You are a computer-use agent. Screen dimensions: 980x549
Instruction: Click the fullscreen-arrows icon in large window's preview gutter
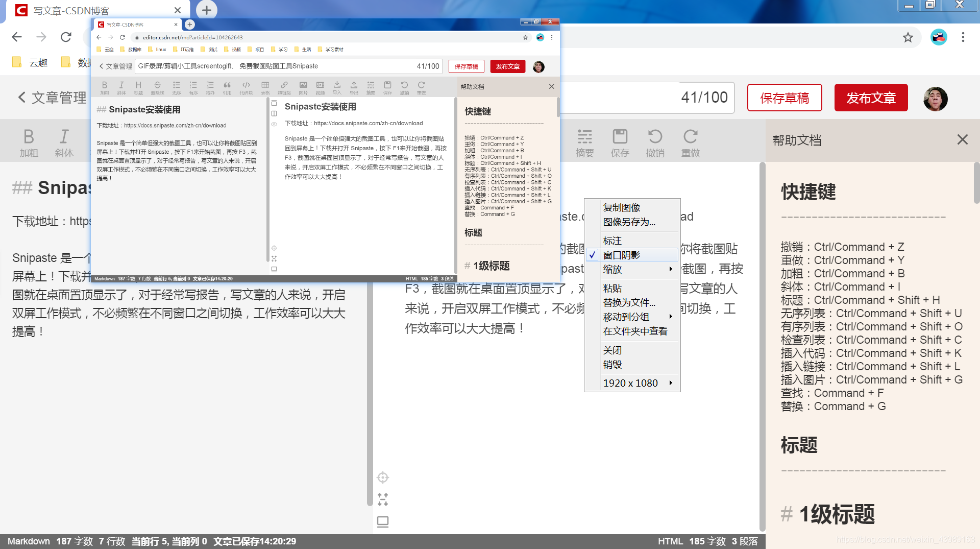pos(383,499)
